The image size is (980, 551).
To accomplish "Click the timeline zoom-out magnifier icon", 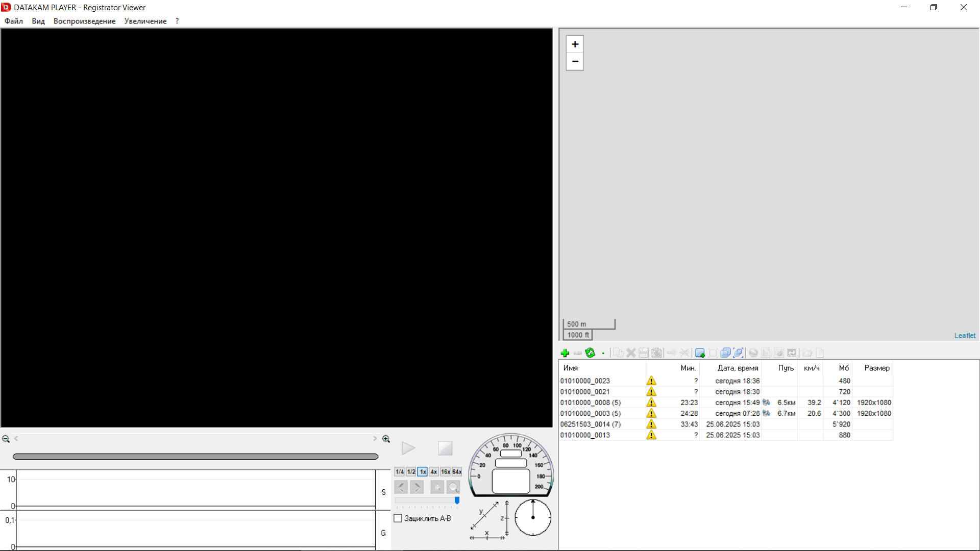I will click(6, 439).
